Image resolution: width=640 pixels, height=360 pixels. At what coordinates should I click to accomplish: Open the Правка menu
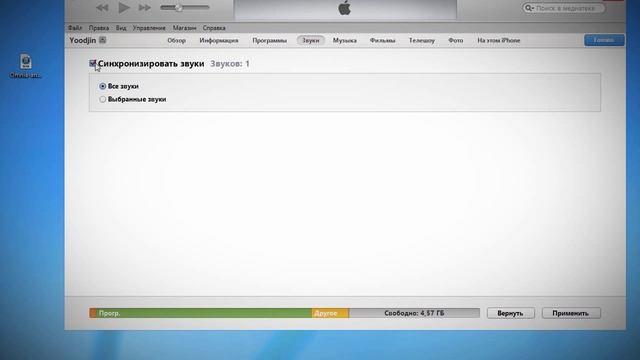click(99, 28)
